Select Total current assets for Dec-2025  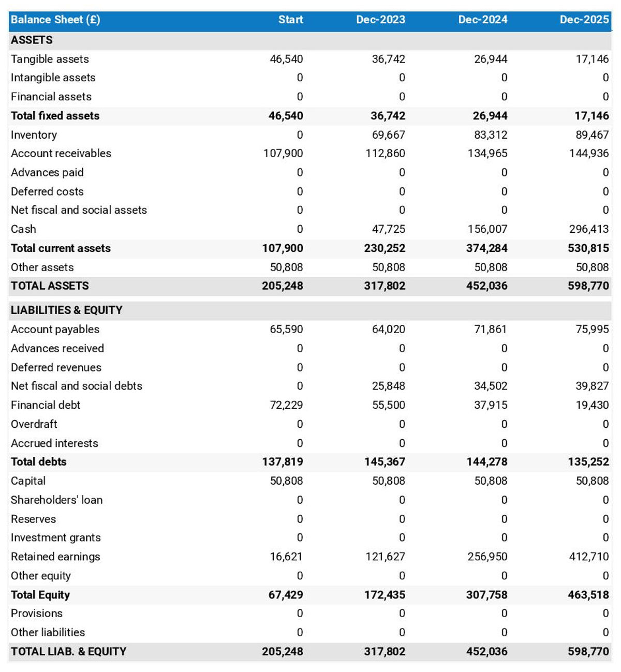coord(588,248)
